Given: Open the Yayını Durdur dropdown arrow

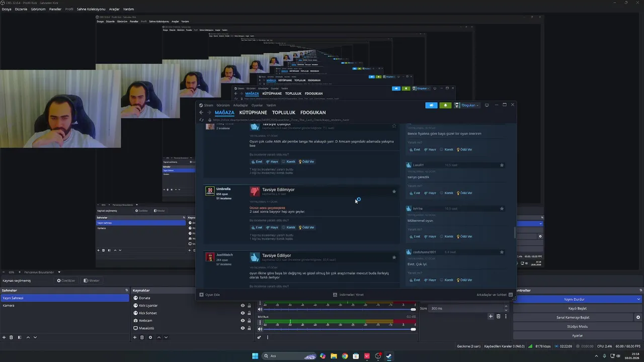Looking at the screenshot, I should pyautogui.click(x=638, y=299).
